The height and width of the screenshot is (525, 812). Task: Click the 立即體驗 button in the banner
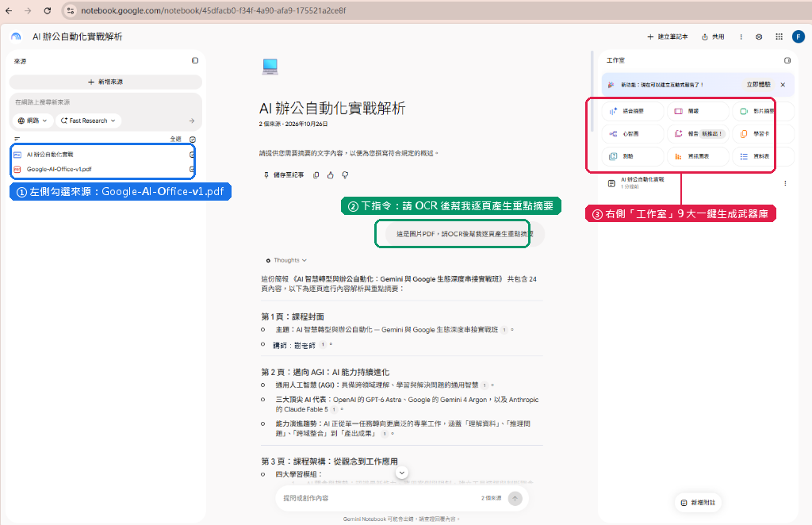pos(758,84)
